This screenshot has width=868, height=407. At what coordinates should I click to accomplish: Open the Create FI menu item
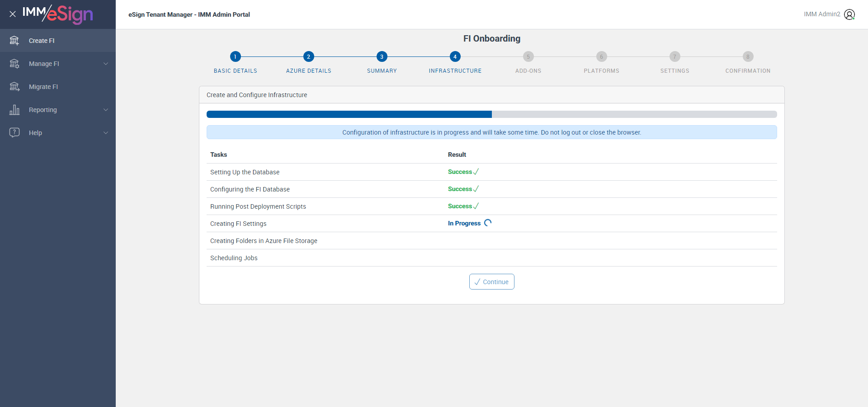(58, 41)
